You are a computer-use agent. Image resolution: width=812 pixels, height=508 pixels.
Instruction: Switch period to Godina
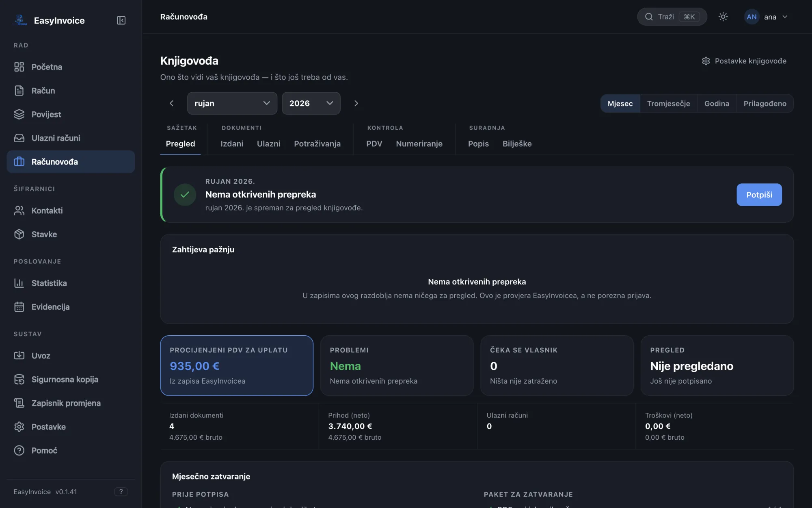tap(717, 104)
